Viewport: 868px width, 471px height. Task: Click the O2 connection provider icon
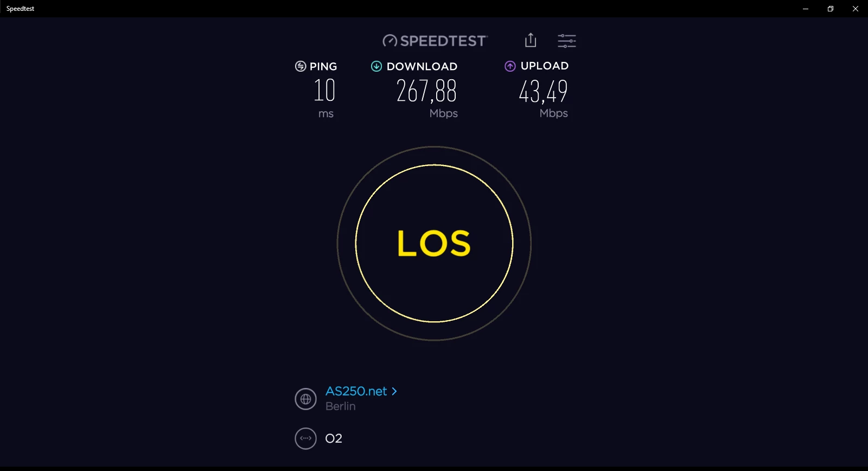tap(305, 438)
